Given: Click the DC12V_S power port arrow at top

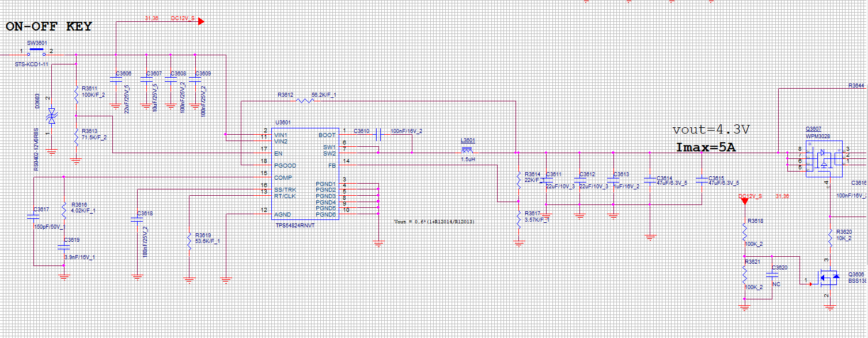Looking at the screenshot, I should (201, 21).
